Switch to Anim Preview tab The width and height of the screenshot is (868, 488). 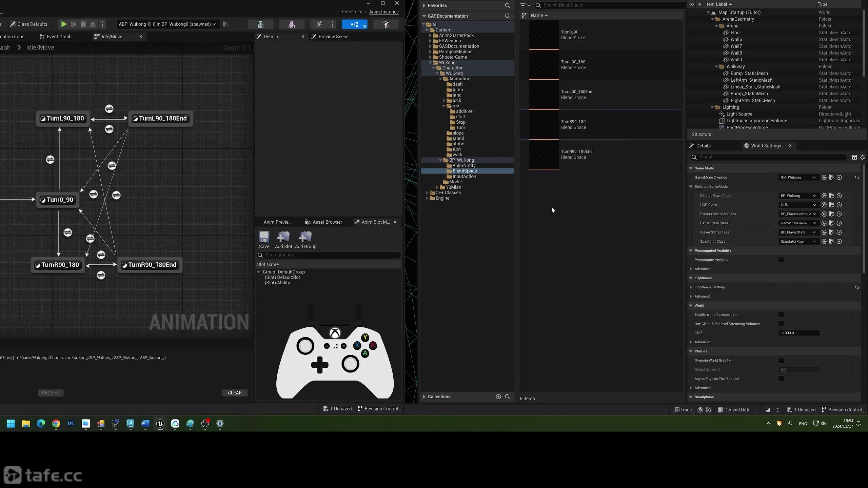click(277, 222)
